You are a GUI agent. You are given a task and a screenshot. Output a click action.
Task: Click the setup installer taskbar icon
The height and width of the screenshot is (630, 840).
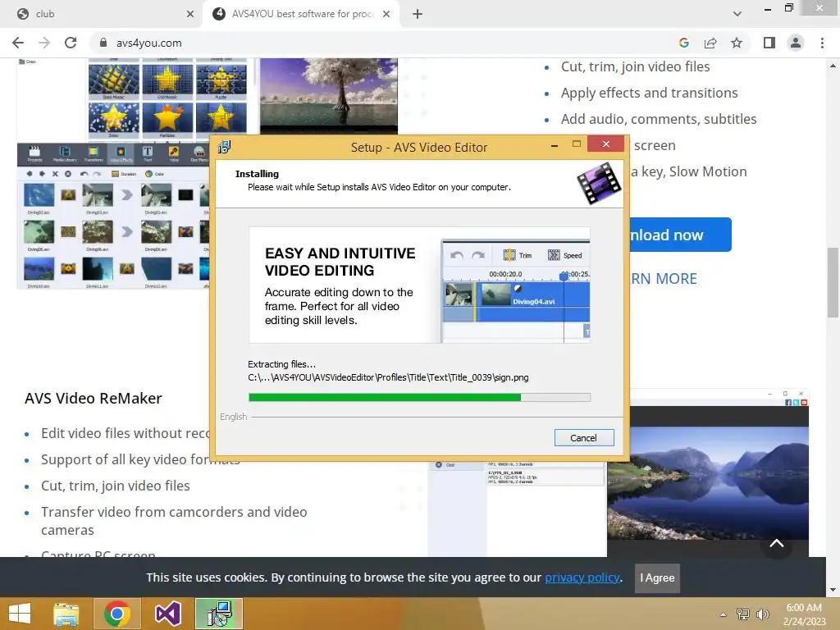(219, 614)
